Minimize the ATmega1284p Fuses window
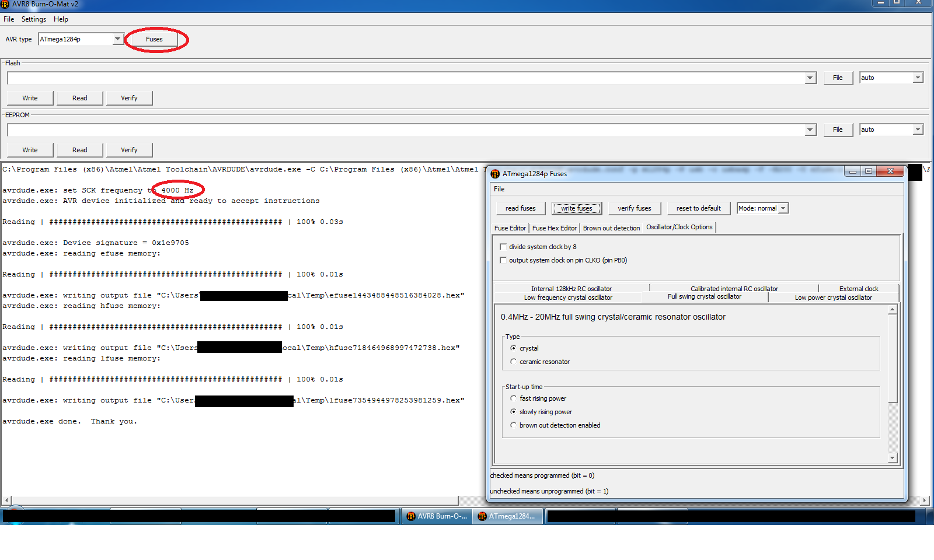The image size is (934, 560). [x=852, y=171]
